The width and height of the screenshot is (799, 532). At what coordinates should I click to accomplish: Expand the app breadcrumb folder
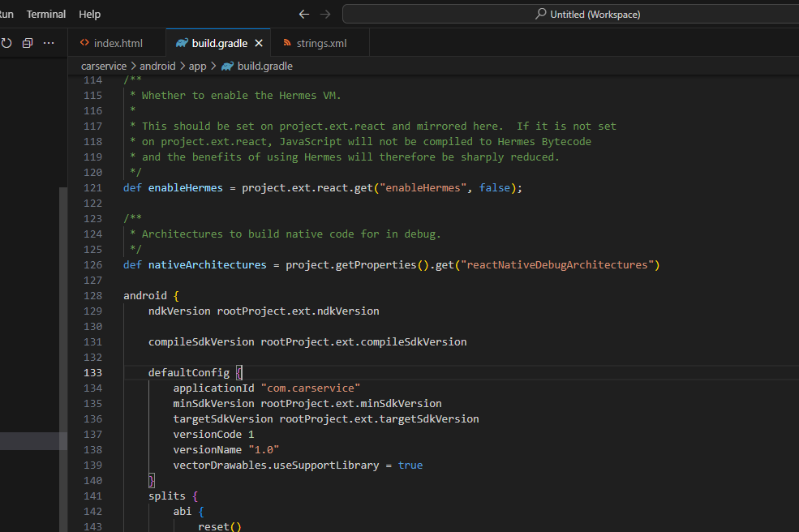(x=197, y=66)
